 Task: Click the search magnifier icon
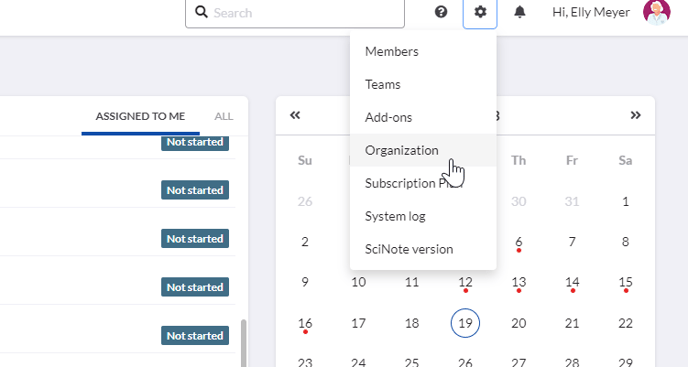click(201, 12)
